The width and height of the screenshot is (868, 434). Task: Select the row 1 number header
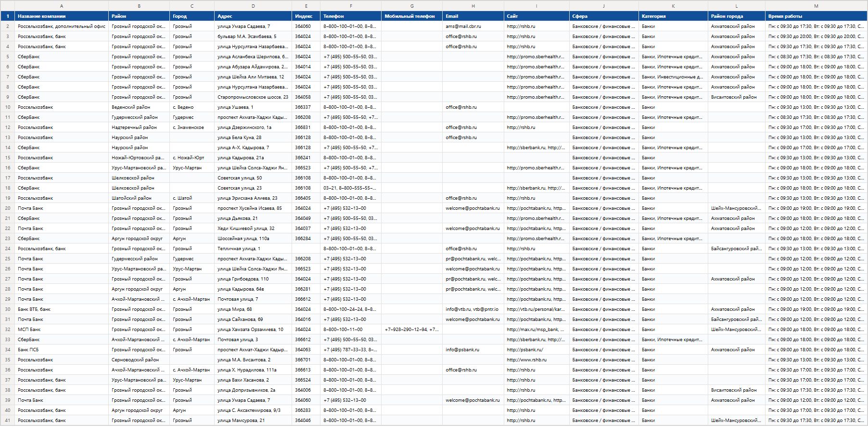click(x=8, y=16)
